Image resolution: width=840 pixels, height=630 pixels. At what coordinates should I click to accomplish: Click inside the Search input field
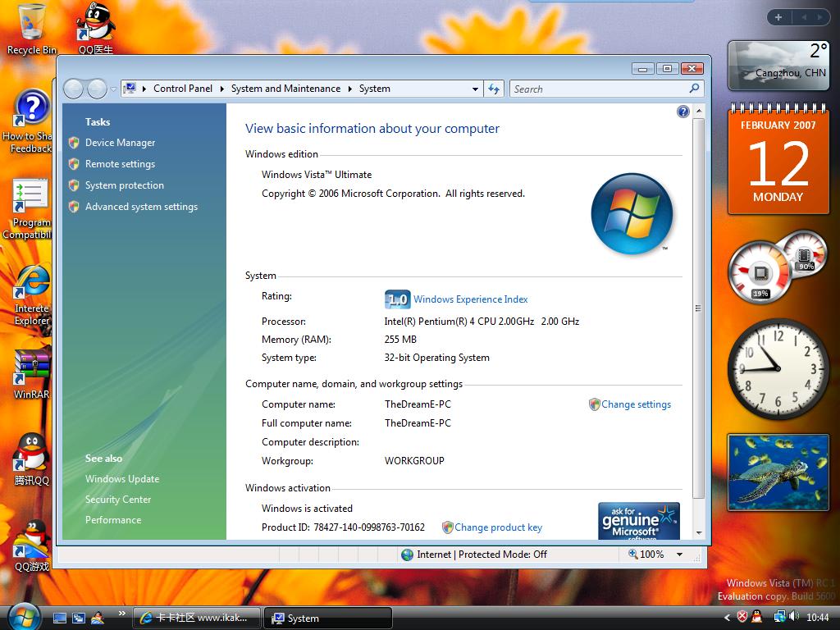(597, 89)
